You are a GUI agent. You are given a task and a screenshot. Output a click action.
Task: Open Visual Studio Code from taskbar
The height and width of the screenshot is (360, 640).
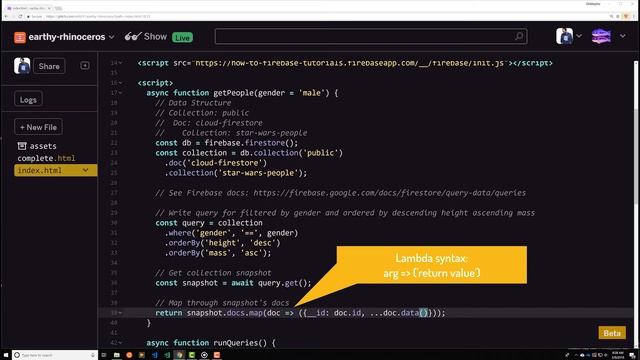[x=154, y=355]
